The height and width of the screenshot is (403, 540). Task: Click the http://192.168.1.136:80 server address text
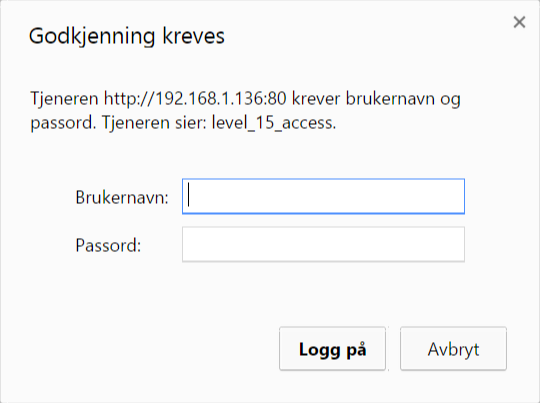[x=195, y=99]
